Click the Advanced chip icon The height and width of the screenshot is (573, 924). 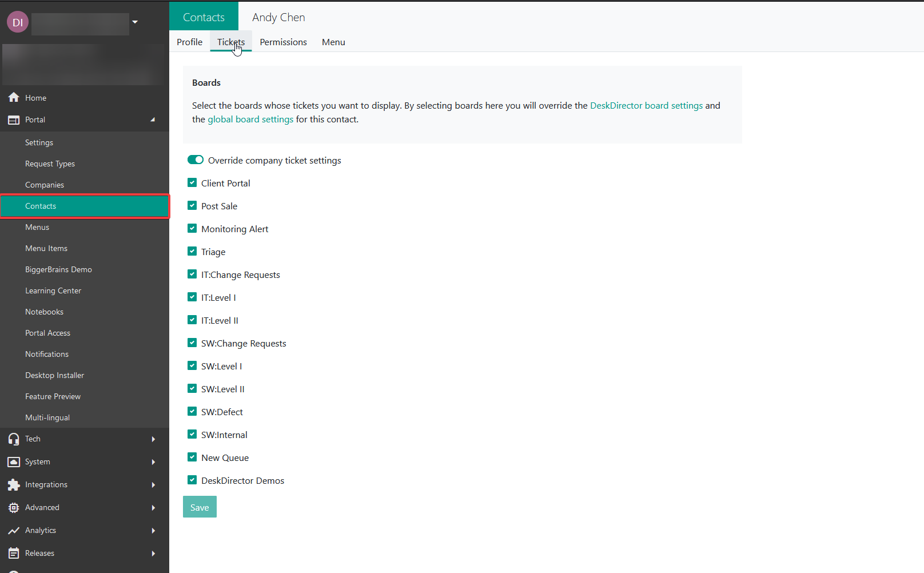click(14, 508)
